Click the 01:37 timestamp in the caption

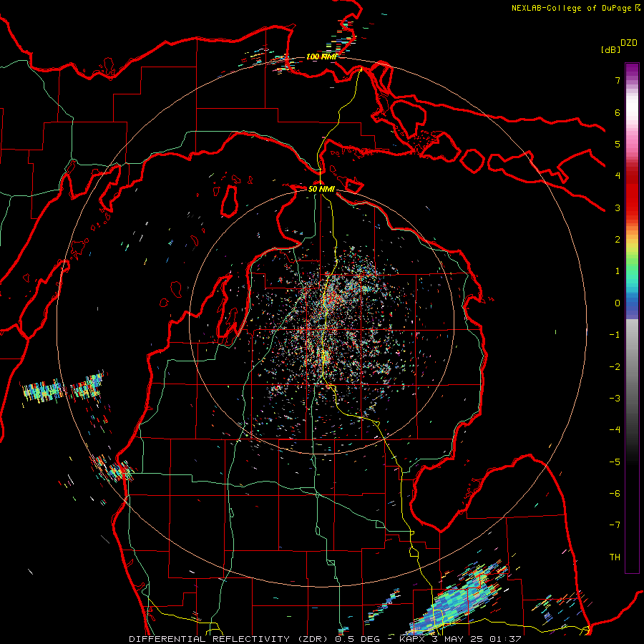coord(505,639)
